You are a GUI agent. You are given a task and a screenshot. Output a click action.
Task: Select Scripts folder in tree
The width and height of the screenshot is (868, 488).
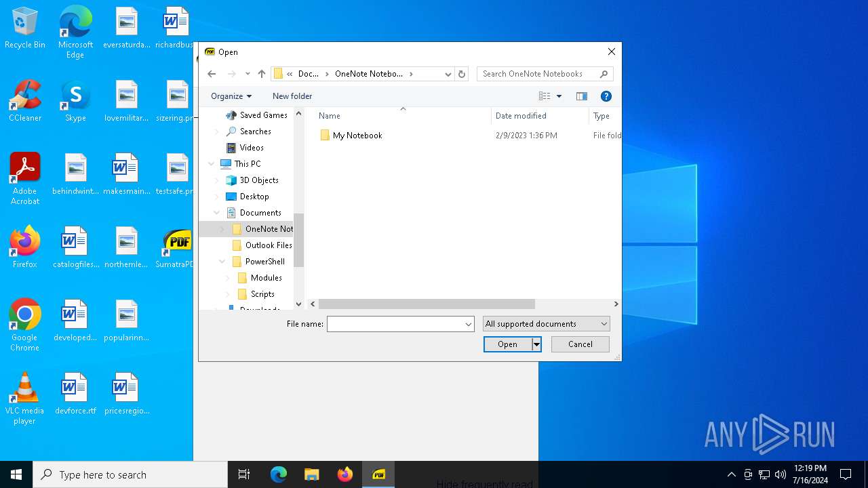(262, 294)
